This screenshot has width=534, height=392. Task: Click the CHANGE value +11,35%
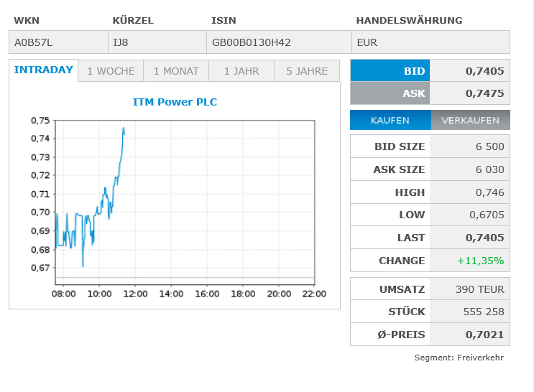(x=480, y=261)
